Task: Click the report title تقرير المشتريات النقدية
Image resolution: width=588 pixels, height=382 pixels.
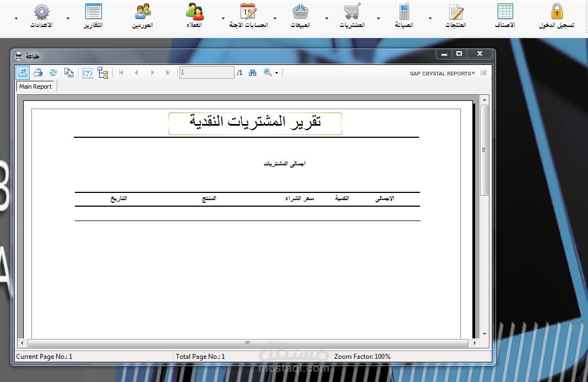Action: (x=255, y=122)
